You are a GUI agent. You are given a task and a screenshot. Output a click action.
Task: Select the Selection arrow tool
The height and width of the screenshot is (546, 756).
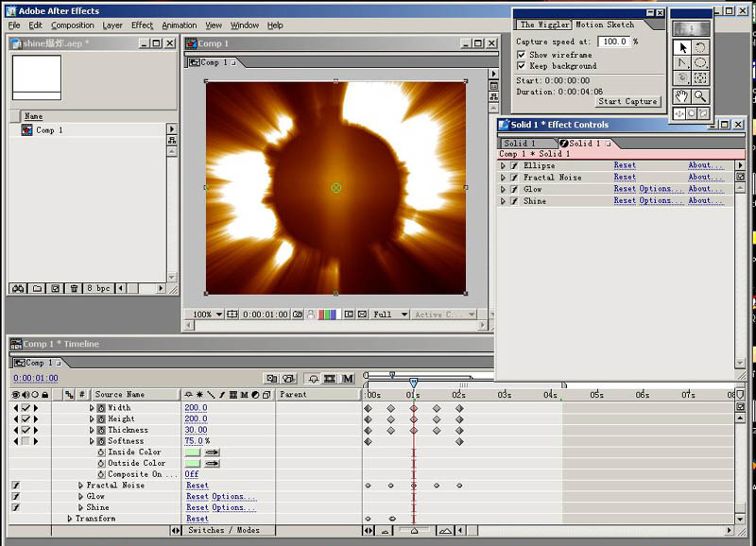point(682,48)
